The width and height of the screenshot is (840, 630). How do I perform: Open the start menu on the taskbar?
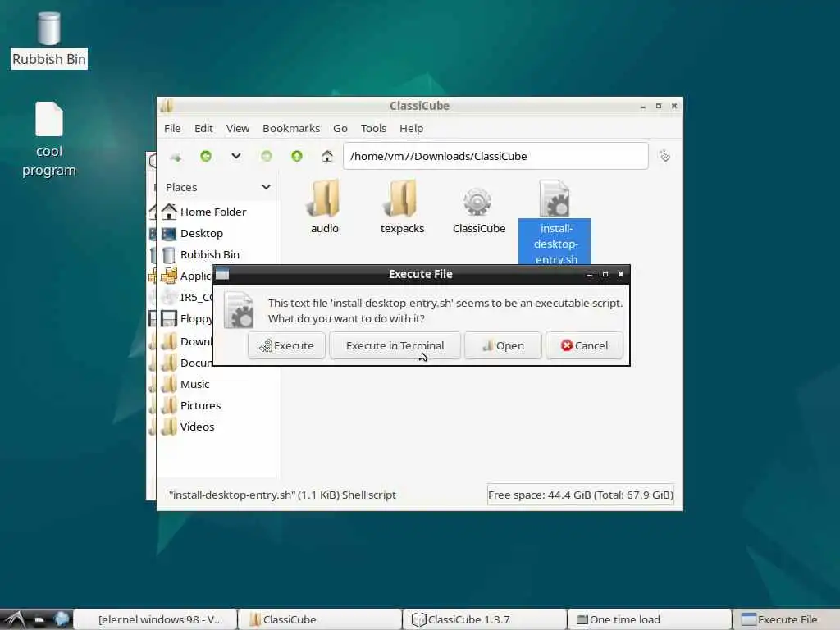(14, 620)
